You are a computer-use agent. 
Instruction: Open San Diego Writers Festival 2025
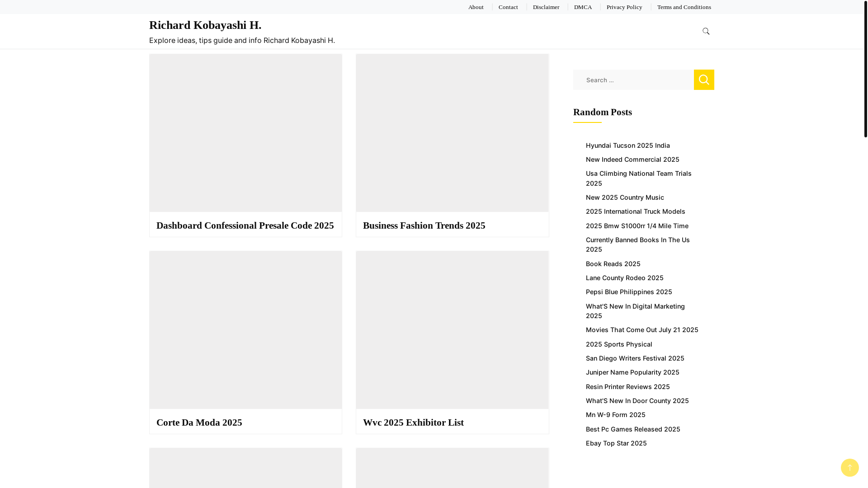pos(635,358)
